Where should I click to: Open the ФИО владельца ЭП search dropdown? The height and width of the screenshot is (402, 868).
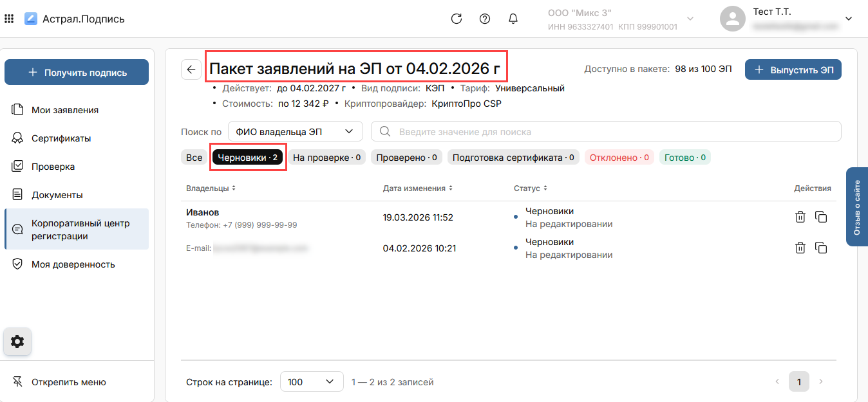(296, 131)
